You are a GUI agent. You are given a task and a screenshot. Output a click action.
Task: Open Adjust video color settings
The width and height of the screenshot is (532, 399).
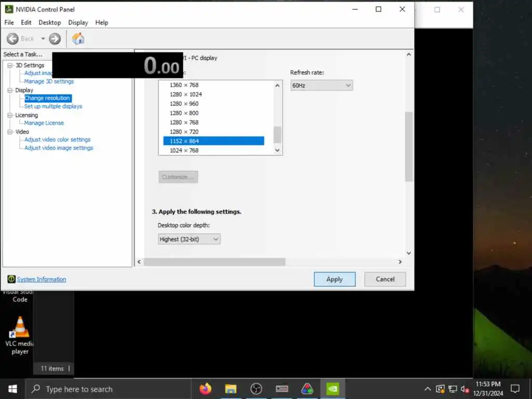57,140
